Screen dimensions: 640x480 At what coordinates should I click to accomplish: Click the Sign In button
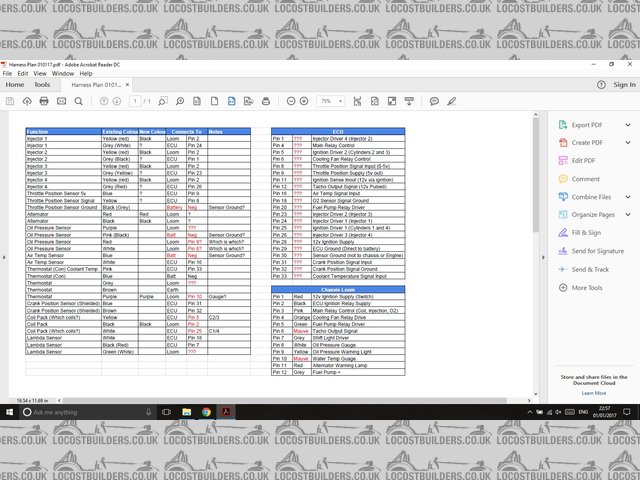coord(624,85)
